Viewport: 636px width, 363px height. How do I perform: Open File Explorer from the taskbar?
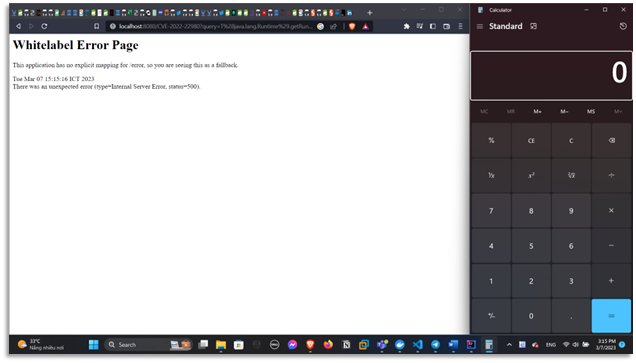tap(221, 345)
